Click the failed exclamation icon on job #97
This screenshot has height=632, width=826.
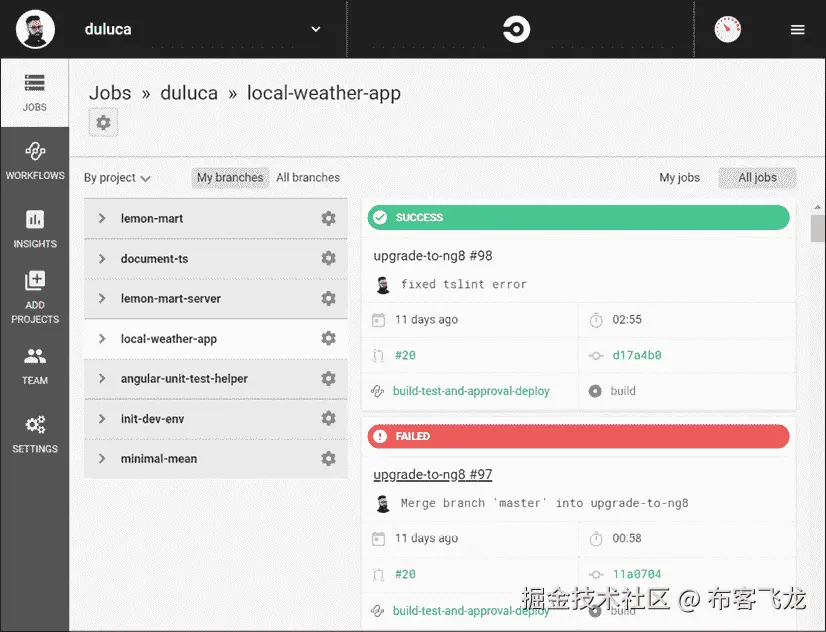tap(380, 436)
